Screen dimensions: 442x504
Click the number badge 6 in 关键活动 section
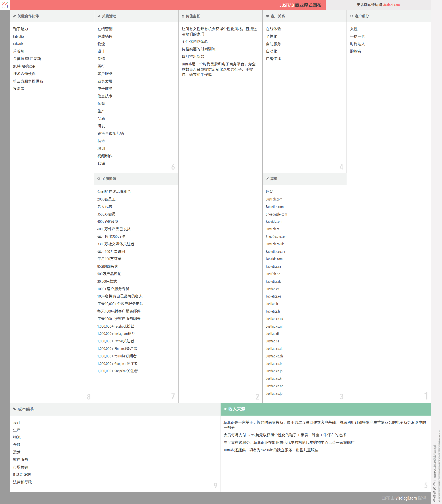coord(173,167)
